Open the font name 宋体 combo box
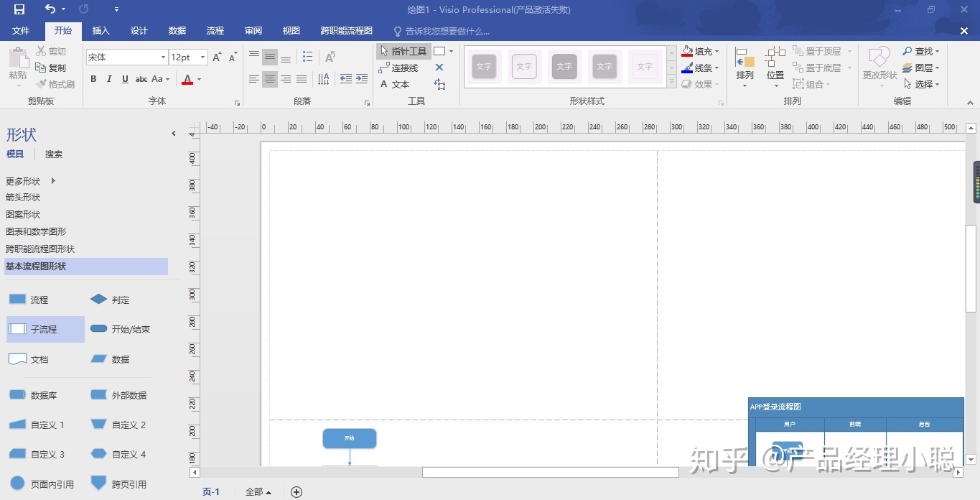Image resolution: width=980 pixels, height=500 pixels. pos(126,57)
